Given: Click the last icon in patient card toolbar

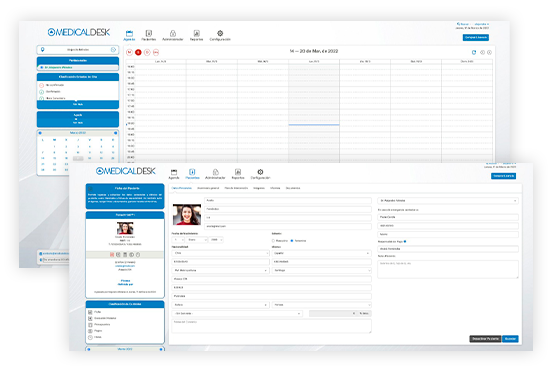Looking at the screenshot, I should coord(138,255).
